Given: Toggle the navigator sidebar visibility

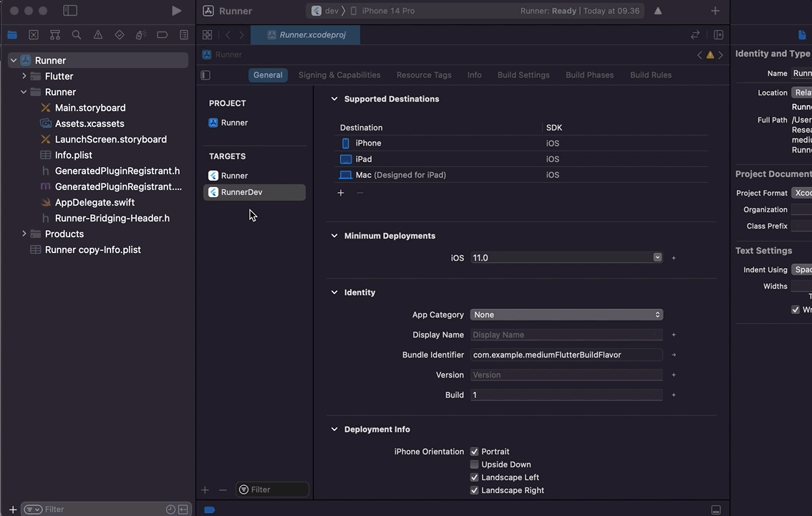Looking at the screenshot, I should 70,10.
